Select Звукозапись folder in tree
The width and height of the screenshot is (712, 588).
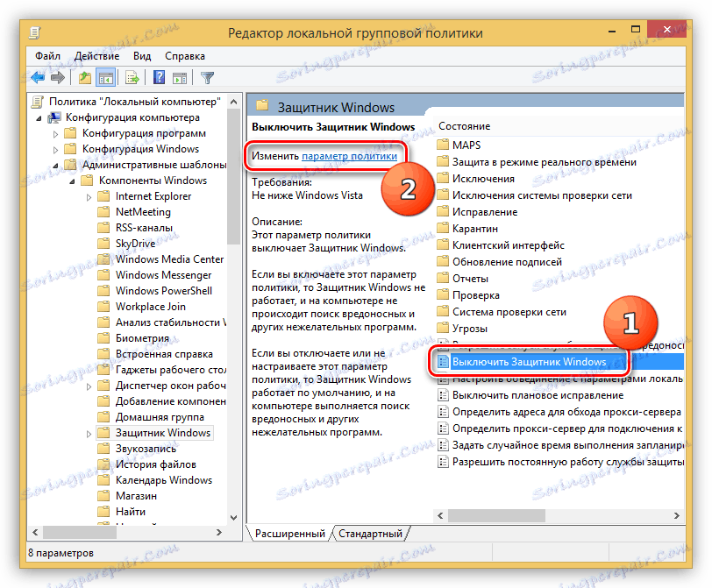(x=146, y=449)
